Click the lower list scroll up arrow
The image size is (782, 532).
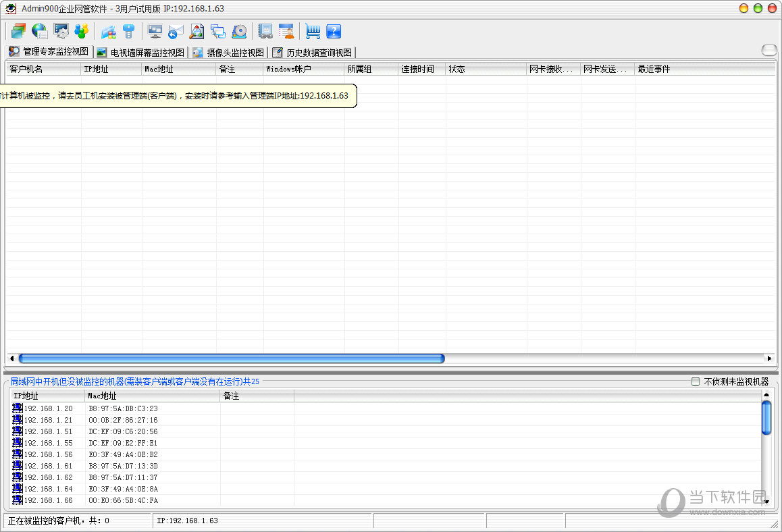click(x=766, y=395)
